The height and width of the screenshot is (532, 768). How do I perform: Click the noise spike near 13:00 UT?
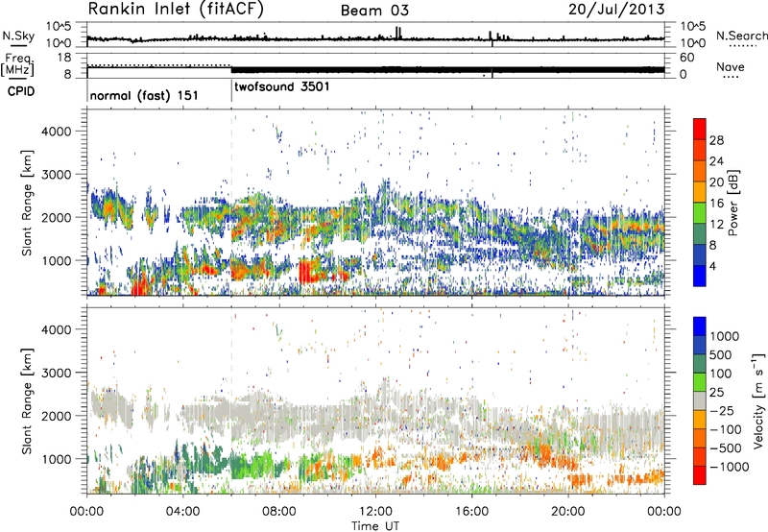(398, 33)
